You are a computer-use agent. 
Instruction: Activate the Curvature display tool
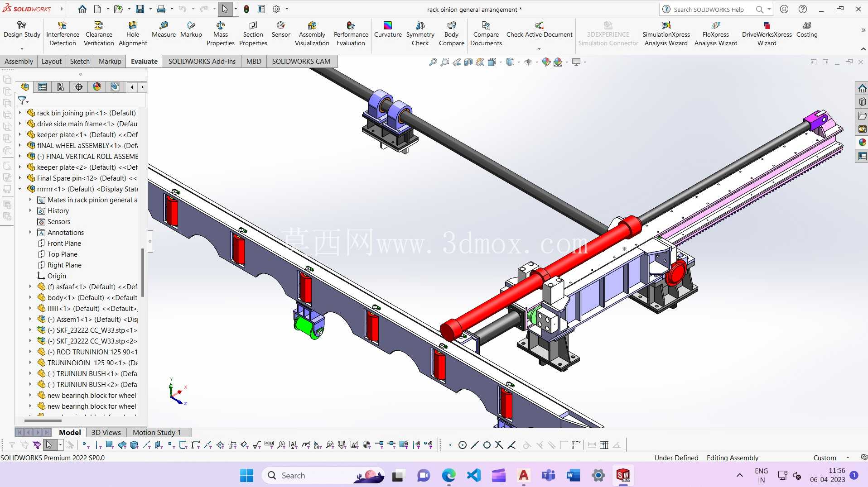pyautogui.click(x=388, y=30)
